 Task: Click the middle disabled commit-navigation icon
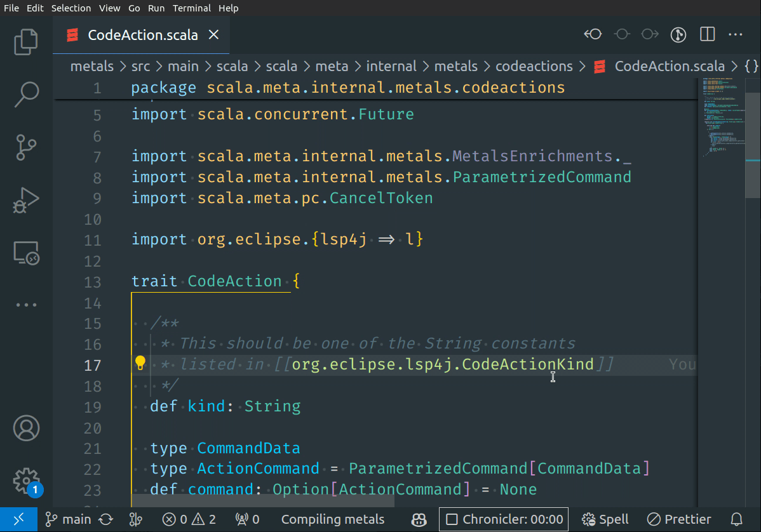click(x=622, y=34)
